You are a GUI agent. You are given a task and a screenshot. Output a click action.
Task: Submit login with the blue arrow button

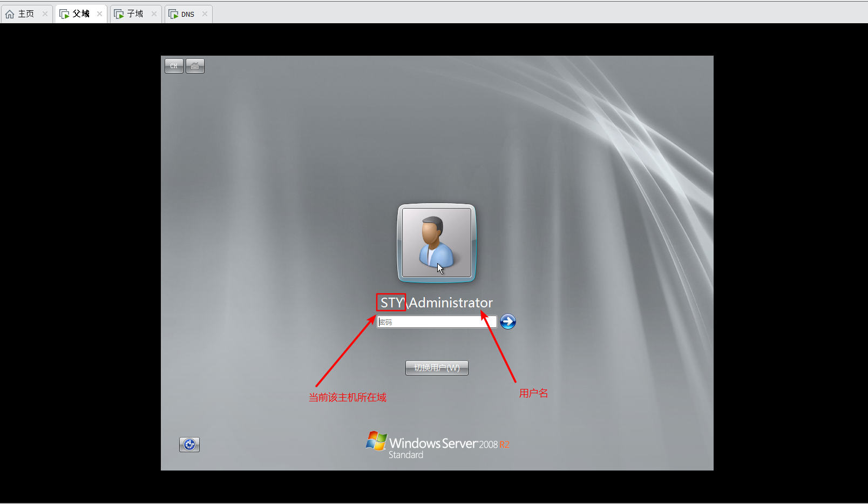tap(508, 322)
